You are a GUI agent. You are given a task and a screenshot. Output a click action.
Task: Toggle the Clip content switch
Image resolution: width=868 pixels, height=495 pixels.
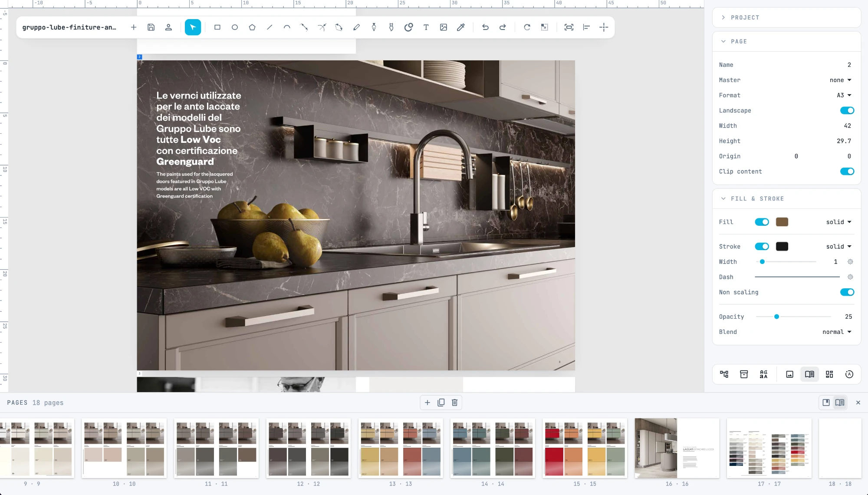[847, 172]
